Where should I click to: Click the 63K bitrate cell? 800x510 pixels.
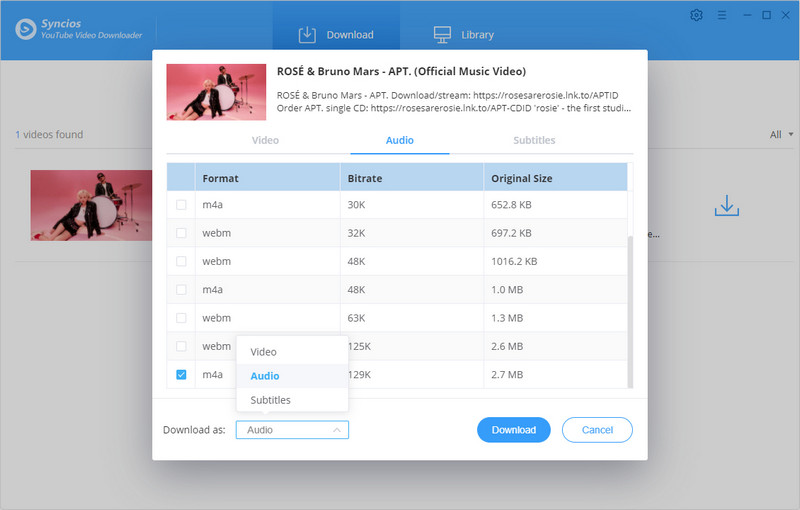(412, 318)
